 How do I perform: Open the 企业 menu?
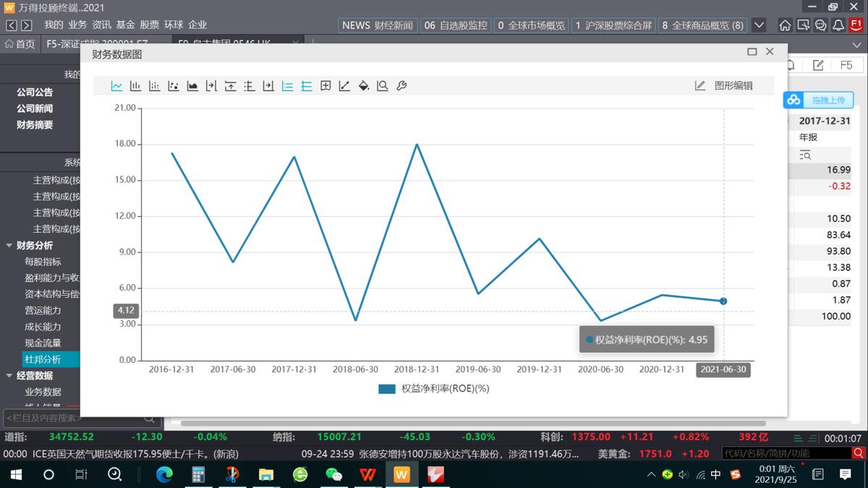(x=197, y=25)
